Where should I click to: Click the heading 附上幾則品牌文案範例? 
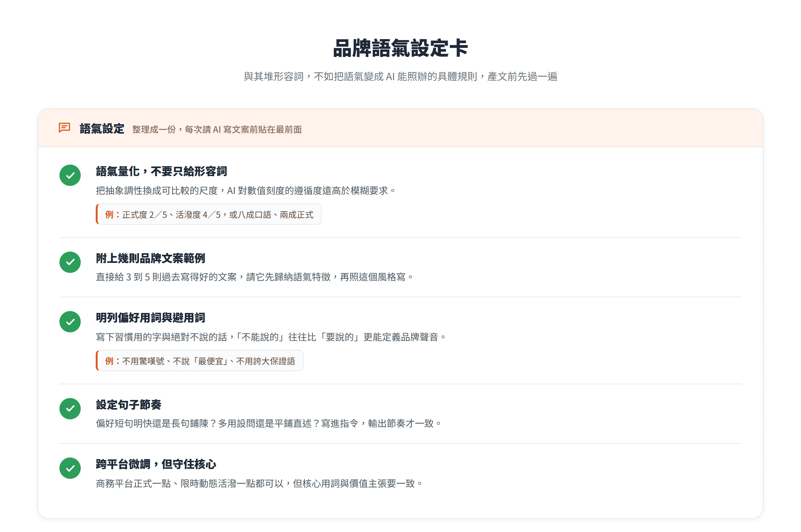(151, 258)
